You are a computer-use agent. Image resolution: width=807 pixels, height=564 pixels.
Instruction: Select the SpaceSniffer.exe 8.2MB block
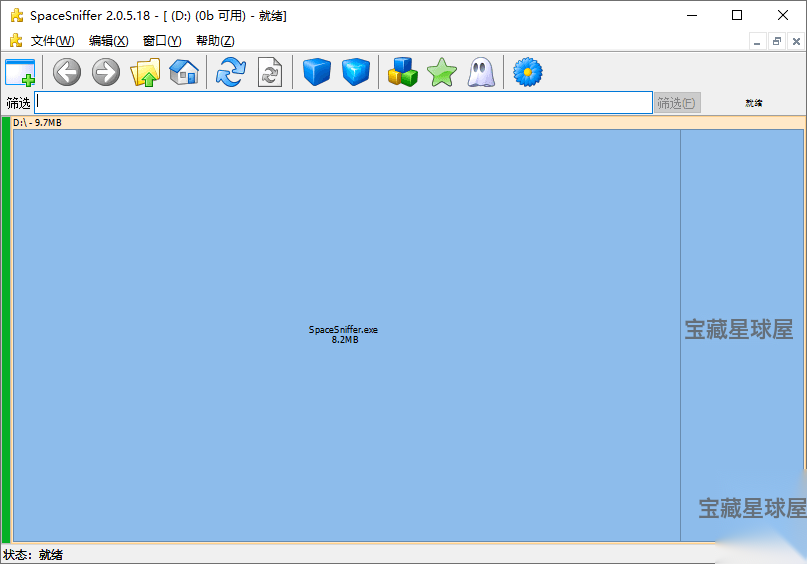346,335
